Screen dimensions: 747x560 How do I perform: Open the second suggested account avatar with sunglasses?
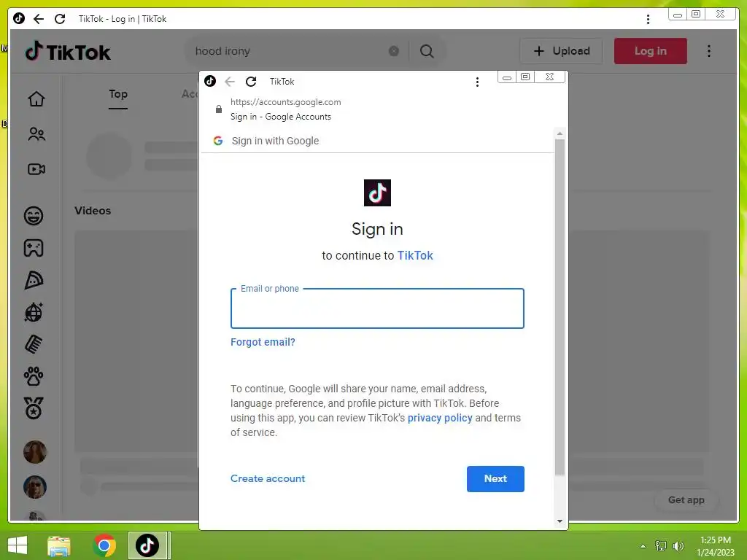pyautogui.click(x=35, y=487)
